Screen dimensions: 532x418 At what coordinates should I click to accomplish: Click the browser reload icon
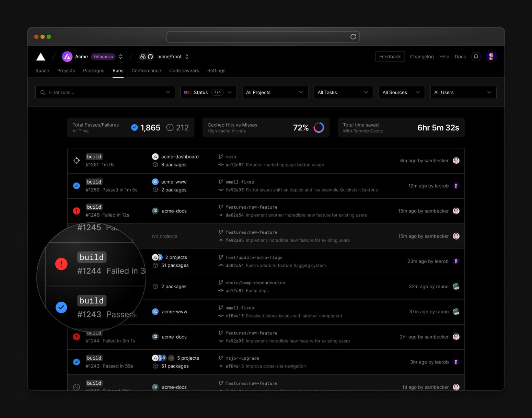pos(353,37)
